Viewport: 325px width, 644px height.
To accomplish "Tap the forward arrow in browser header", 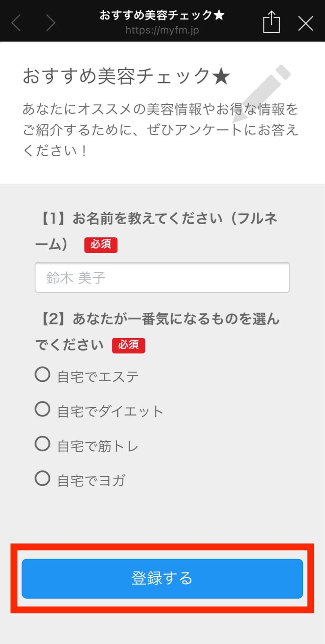I will (50, 23).
